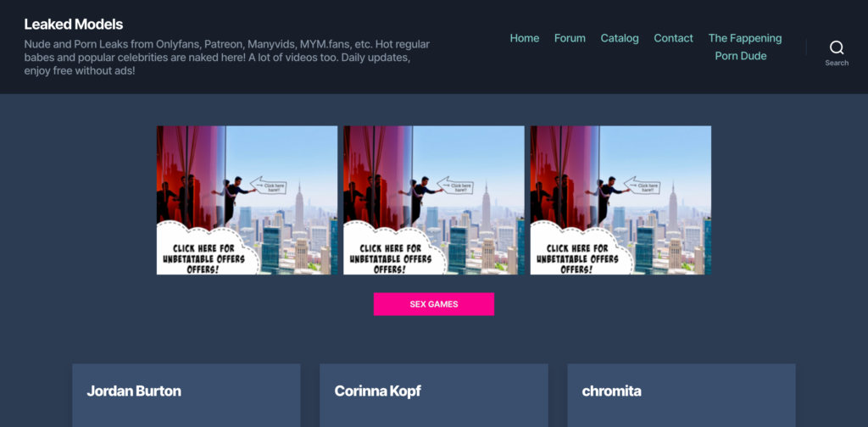This screenshot has width=868, height=427.
Task: Click the Porn Dude navigation link
Action: [740, 56]
